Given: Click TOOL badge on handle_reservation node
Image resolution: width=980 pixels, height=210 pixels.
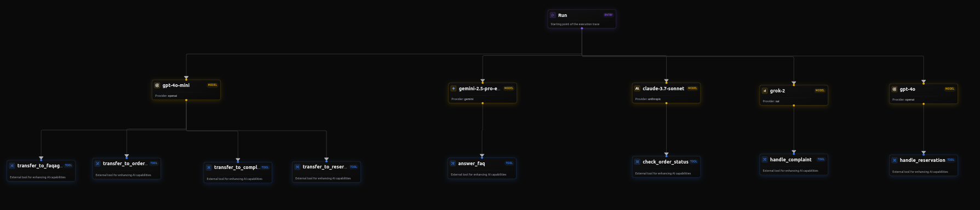Looking at the screenshot, I should pyautogui.click(x=951, y=160).
